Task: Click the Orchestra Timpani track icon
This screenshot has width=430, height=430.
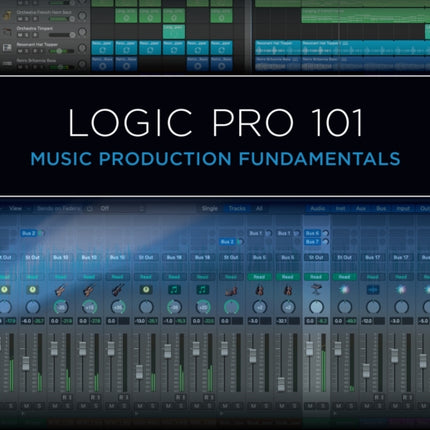Action: pyautogui.click(x=7, y=32)
